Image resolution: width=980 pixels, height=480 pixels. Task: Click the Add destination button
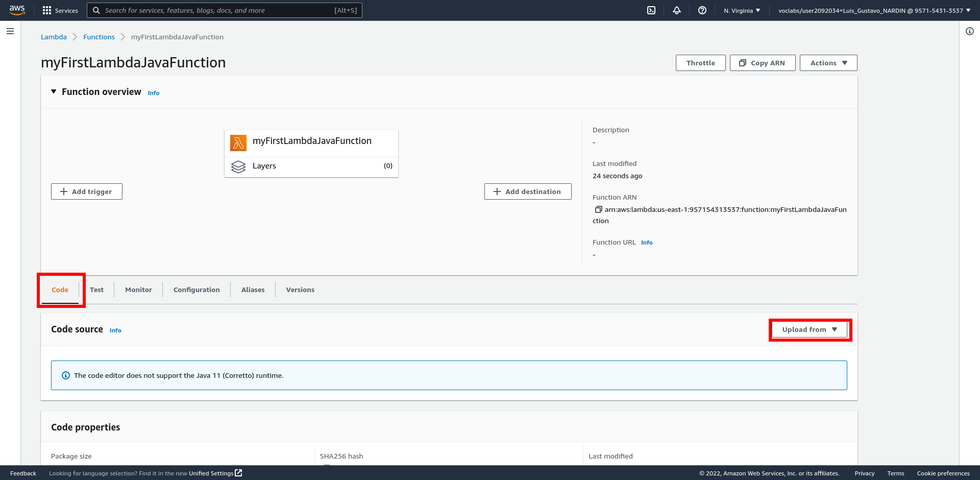(x=527, y=191)
